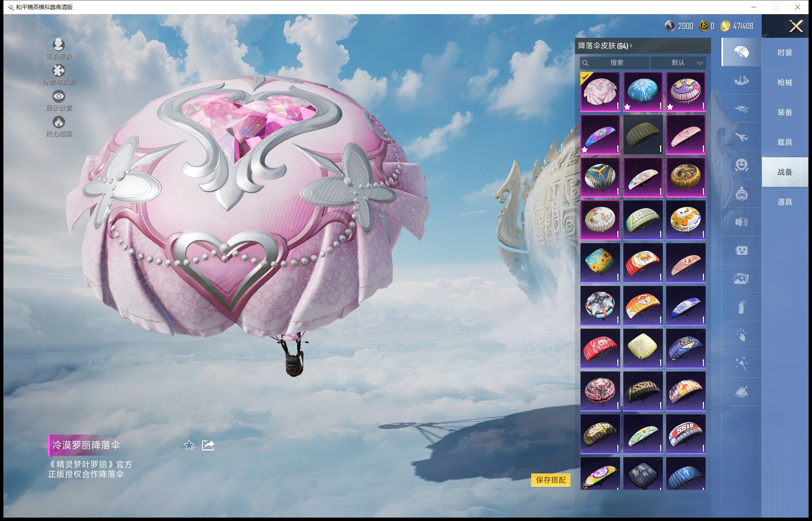Select the plain olive green parachute skin
812x521 pixels.
click(x=643, y=134)
